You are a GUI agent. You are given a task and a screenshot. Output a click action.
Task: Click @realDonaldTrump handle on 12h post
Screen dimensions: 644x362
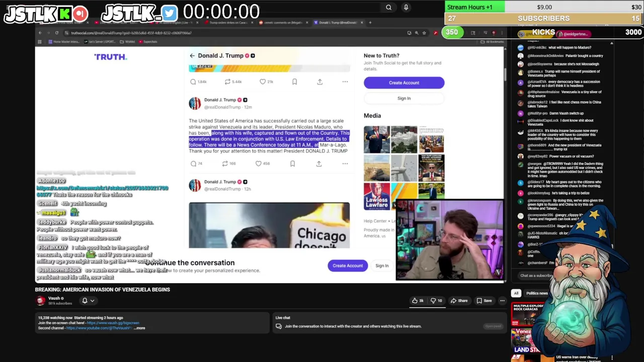pyautogui.click(x=222, y=189)
